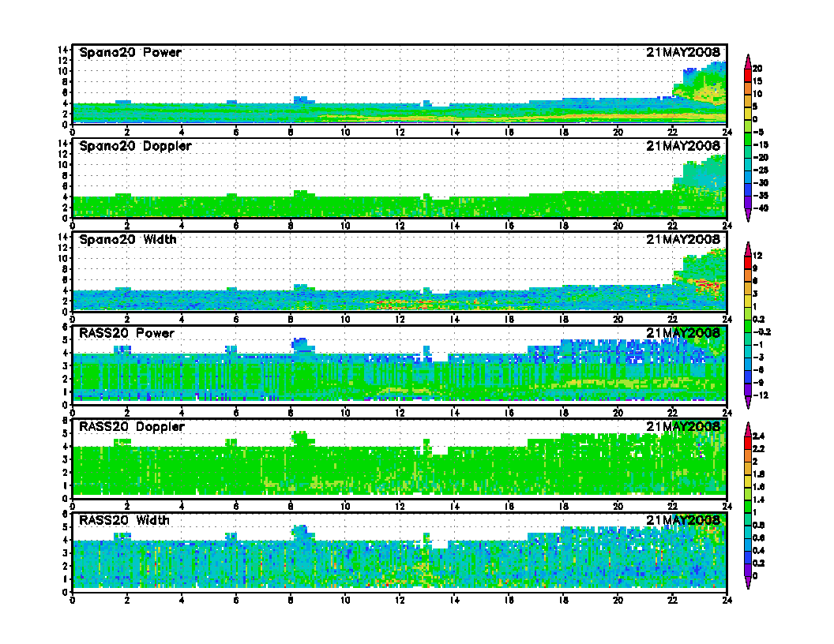The height and width of the screenshot is (644, 834).
Task: Click x-axis tick '10' below Spano20 Power panel
Action: (x=345, y=133)
